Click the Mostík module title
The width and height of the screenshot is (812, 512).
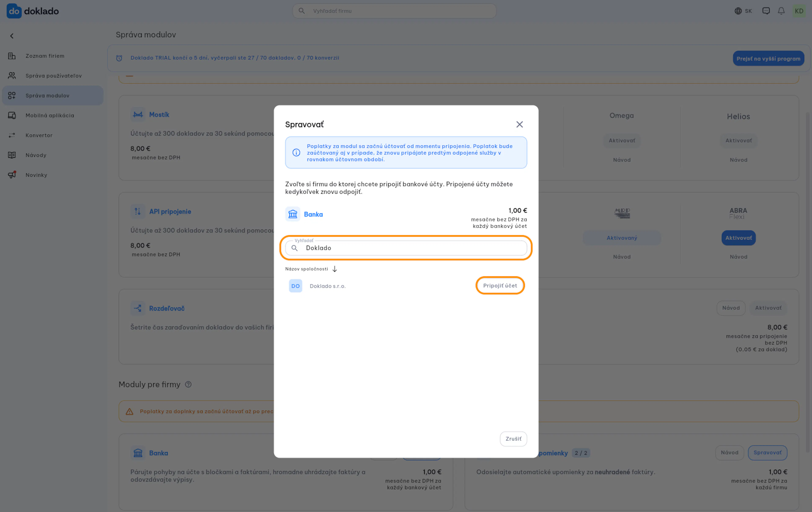point(159,115)
